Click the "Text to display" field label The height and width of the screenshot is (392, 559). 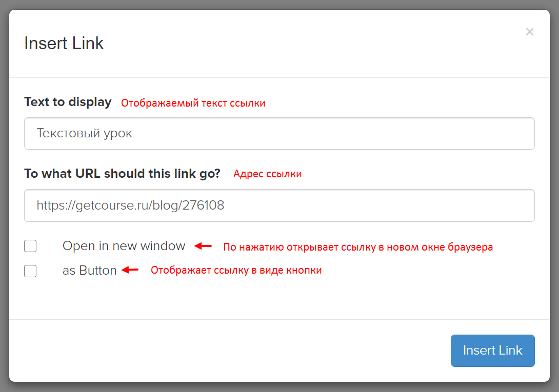tap(68, 102)
